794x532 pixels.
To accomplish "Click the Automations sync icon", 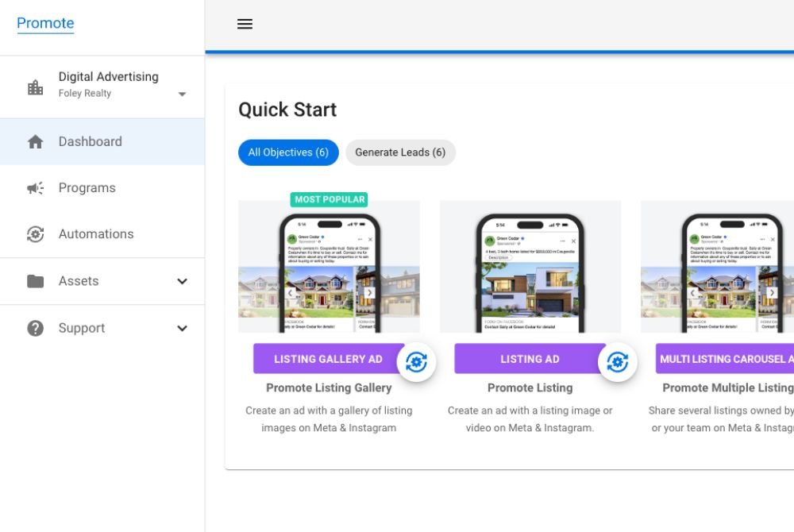I will 35,234.
